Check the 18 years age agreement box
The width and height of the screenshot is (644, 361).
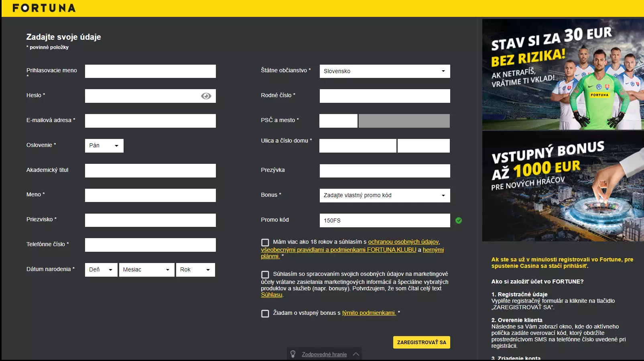(x=265, y=243)
